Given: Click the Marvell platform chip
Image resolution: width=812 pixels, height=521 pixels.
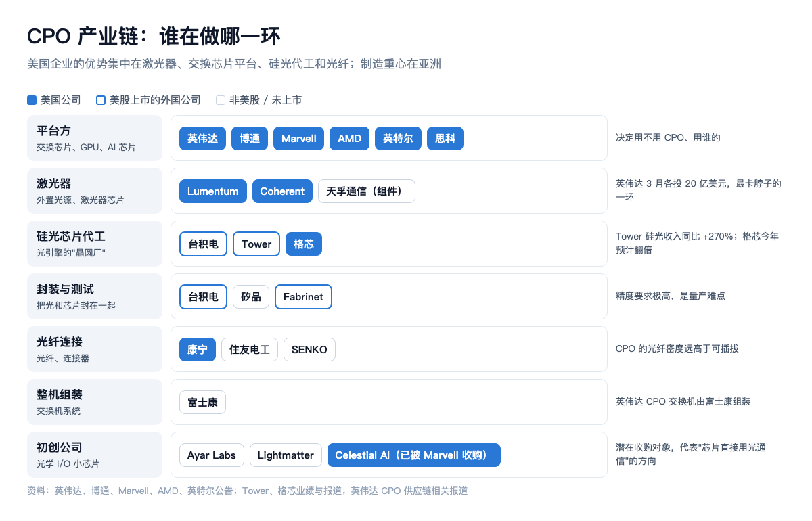Looking at the screenshot, I should pos(298,138).
